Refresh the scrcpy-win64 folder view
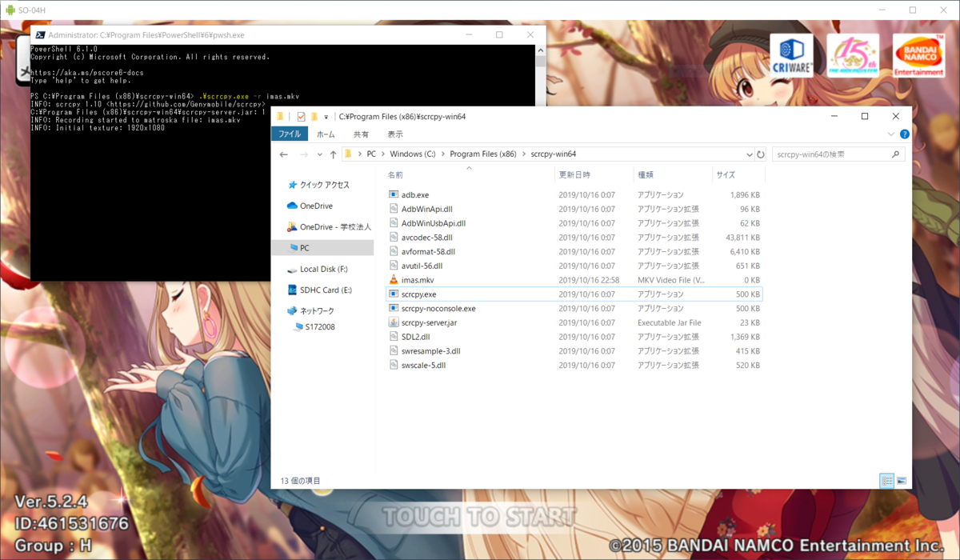Screen dimensions: 960x560 [761, 154]
